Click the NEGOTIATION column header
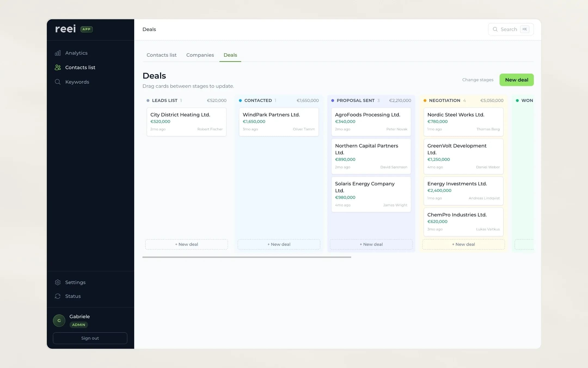The height and width of the screenshot is (368, 588). click(445, 101)
